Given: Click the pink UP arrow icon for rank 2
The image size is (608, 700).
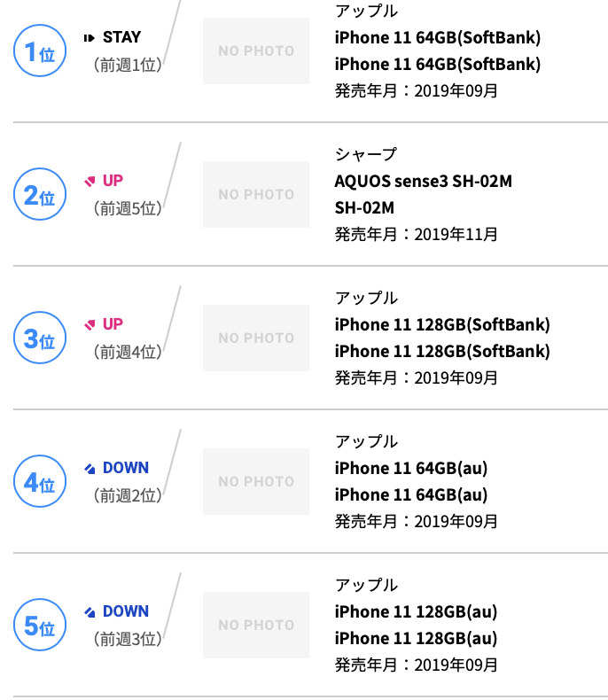Looking at the screenshot, I should tap(90, 182).
